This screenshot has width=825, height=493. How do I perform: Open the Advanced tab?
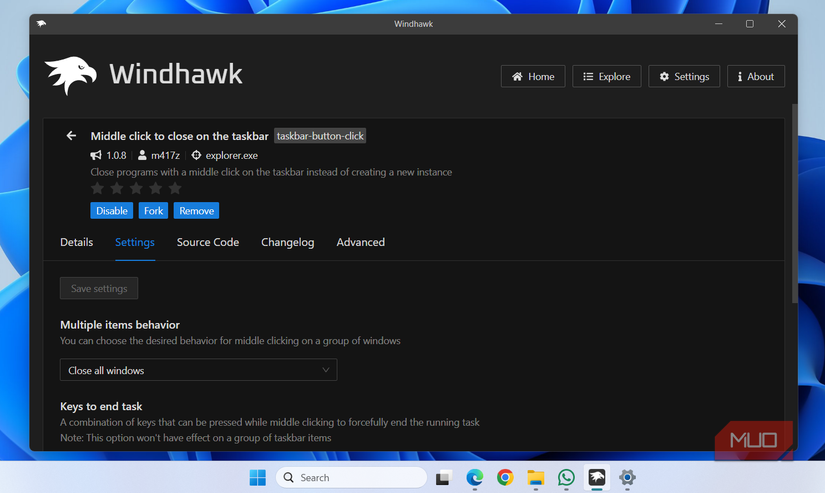(360, 242)
